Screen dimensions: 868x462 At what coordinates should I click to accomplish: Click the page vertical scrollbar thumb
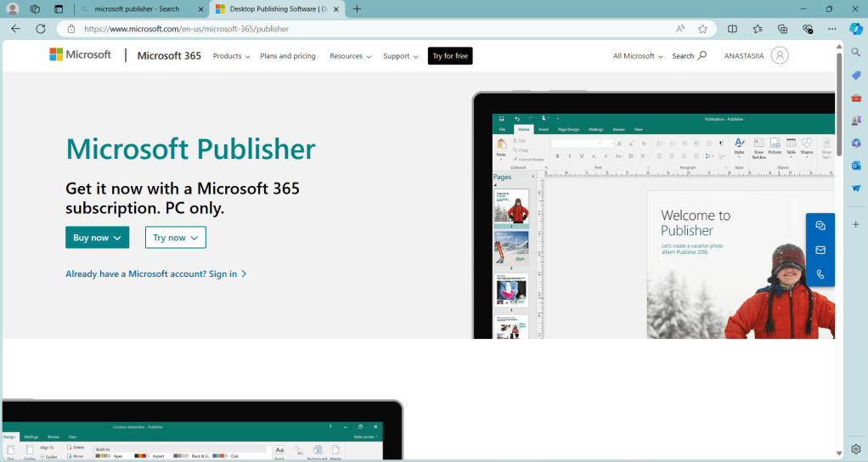point(839,102)
